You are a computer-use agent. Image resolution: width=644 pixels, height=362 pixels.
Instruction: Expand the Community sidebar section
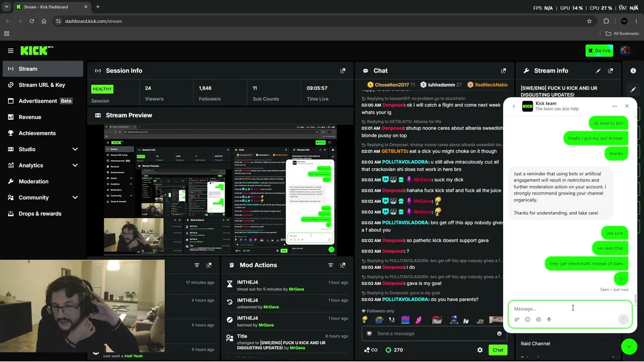click(75, 198)
